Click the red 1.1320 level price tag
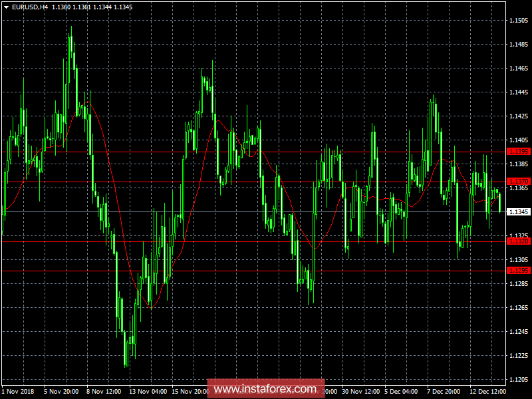Image resolution: width=532 pixels, height=399 pixels. click(x=519, y=241)
